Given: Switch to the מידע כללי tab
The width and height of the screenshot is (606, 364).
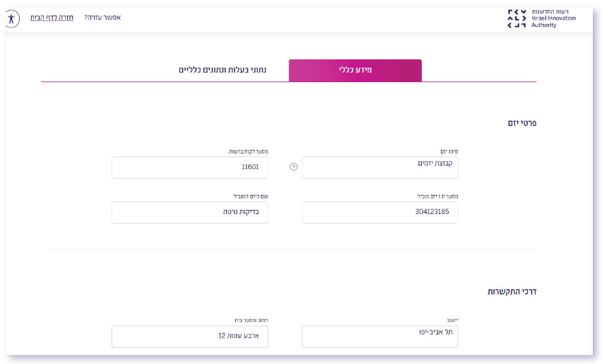Looking at the screenshot, I should pyautogui.click(x=355, y=70).
